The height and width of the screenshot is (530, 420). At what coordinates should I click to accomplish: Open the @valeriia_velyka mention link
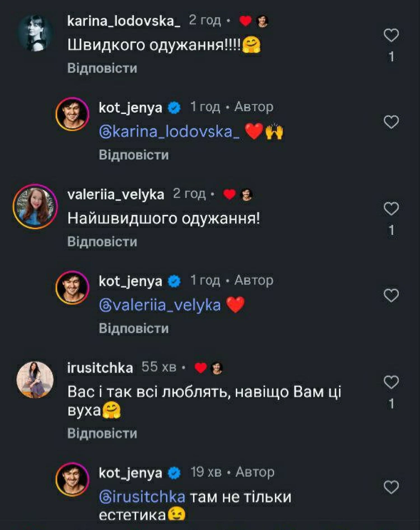pyautogui.click(x=160, y=305)
